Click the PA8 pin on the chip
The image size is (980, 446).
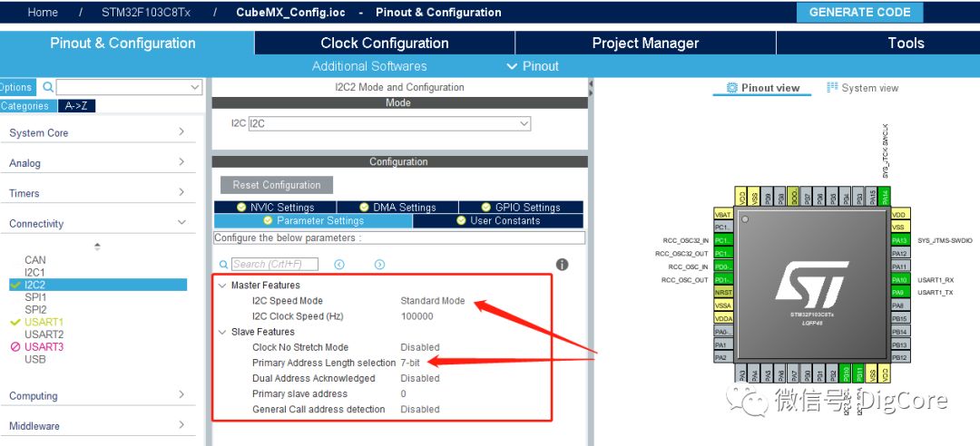900,305
